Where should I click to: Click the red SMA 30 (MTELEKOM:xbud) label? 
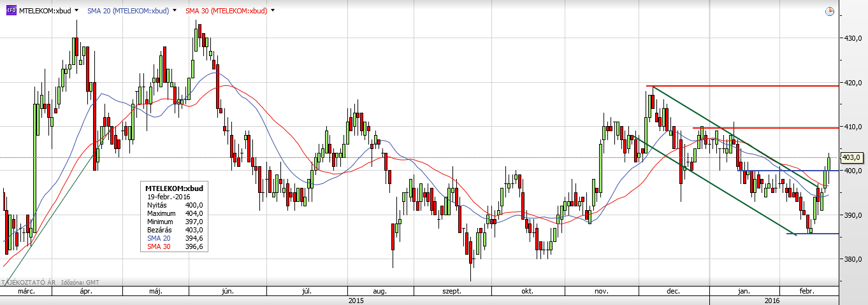click(227, 11)
